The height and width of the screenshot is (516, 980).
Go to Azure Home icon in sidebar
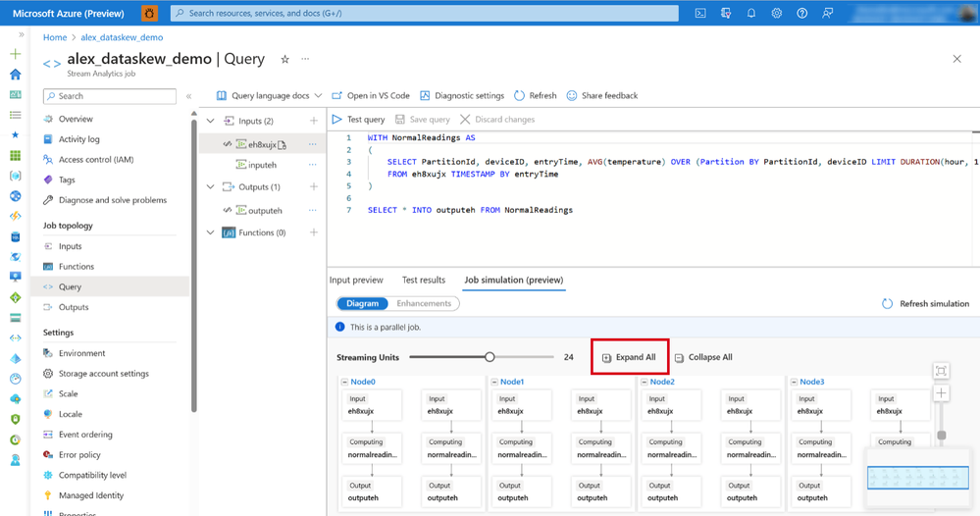(x=16, y=75)
